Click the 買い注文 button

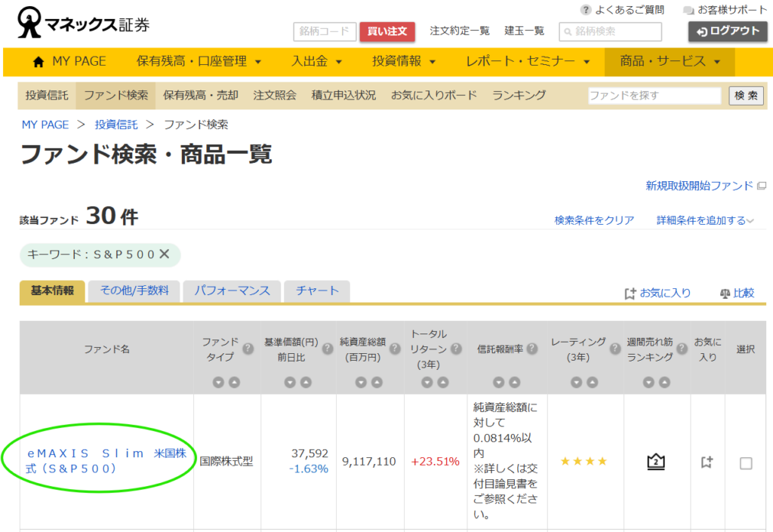(x=387, y=32)
